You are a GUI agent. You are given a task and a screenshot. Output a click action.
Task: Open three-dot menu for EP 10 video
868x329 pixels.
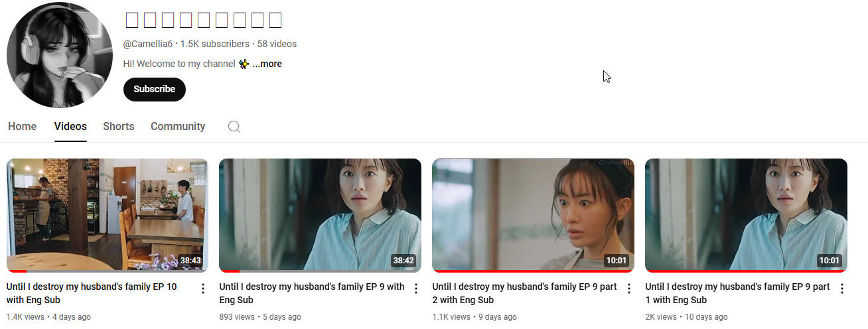pyautogui.click(x=203, y=289)
